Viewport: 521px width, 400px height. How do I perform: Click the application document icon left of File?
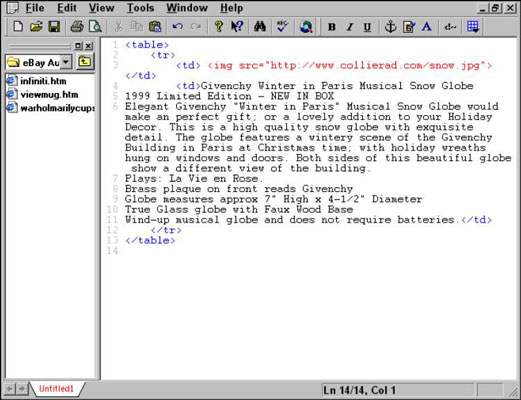pos(13,8)
